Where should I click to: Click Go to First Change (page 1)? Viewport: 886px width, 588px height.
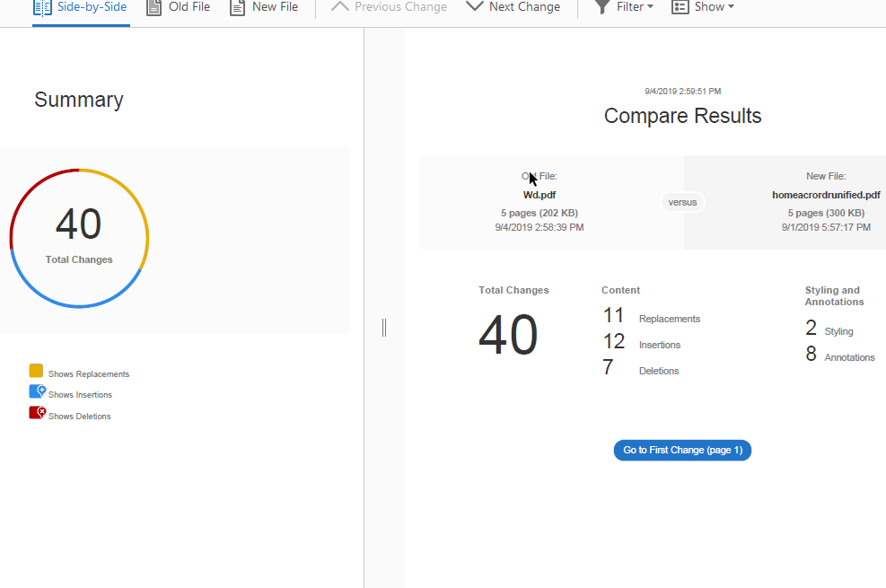click(x=682, y=450)
